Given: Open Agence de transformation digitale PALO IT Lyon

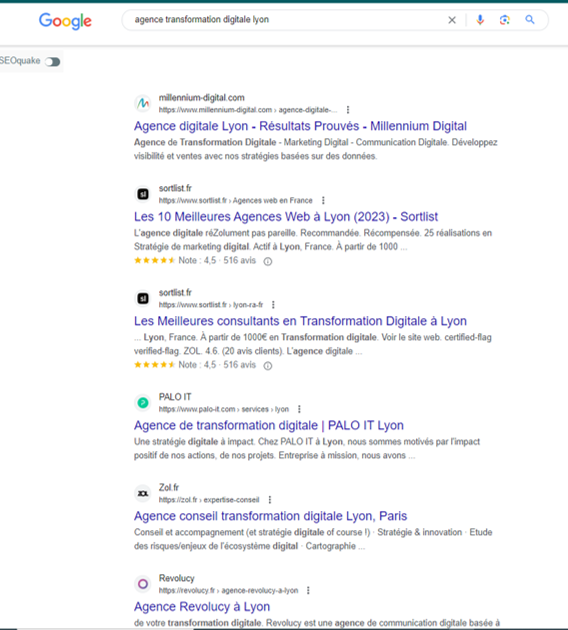Looking at the screenshot, I should 269,425.
